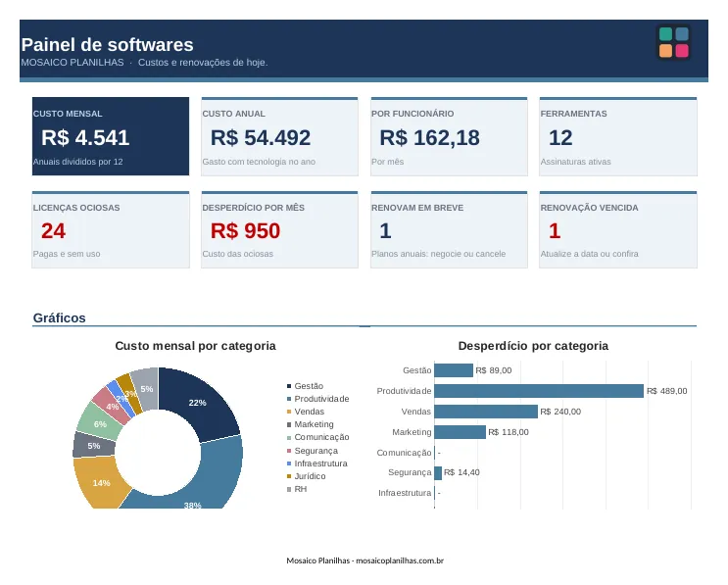Click the 'Assinaturas ativas' caption
Screen dimensions: 728x585
tap(576, 162)
